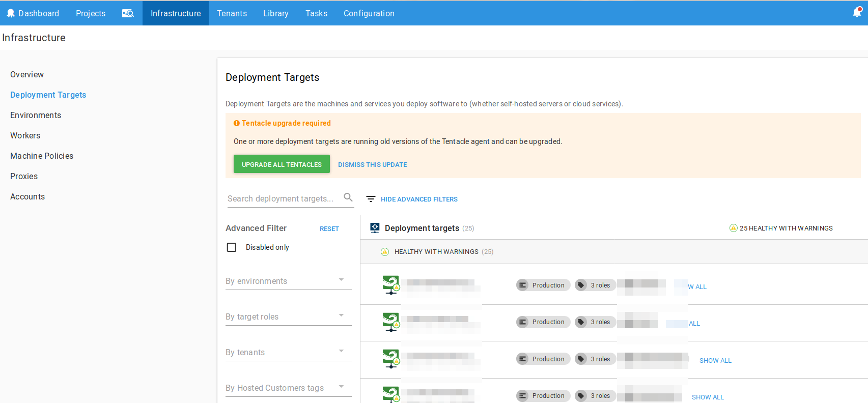The height and width of the screenshot is (403, 868).
Task: Click the search magnifier in deployment targets search
Action: tap(348, 197)
